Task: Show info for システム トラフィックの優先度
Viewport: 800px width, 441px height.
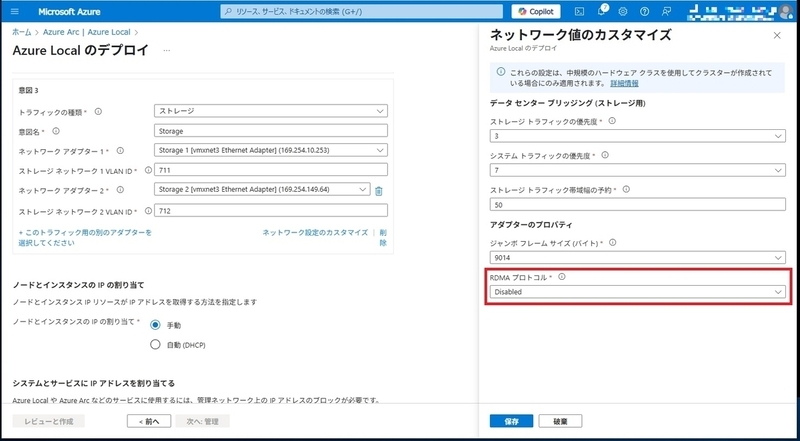Action: click(x=605, y=155)
